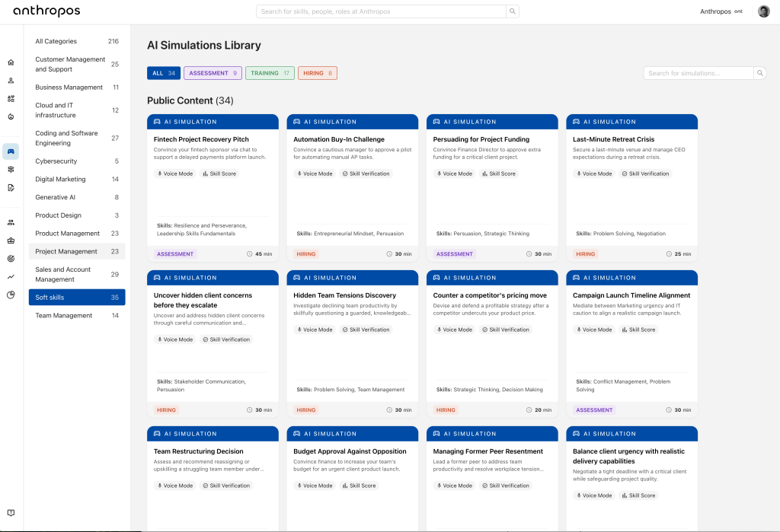Viewport: 780px width, 532px height.
Task: Focus the top Anthropos search field
Action: (381, 11)
